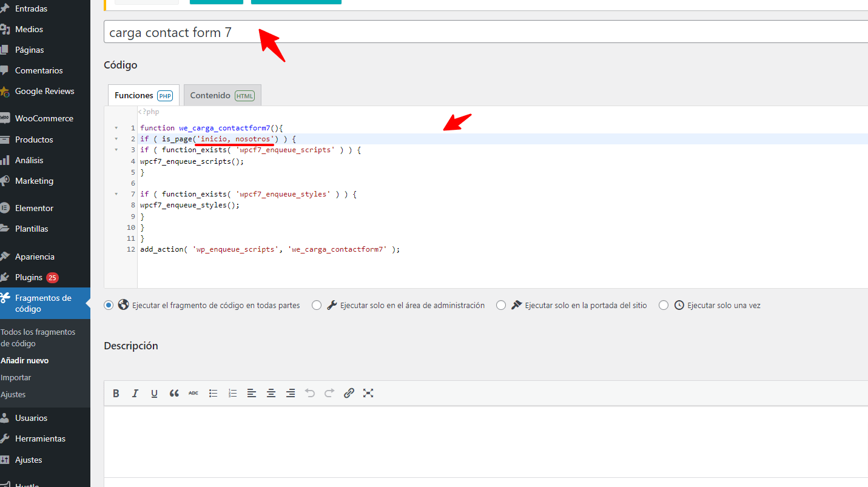Open fullscreen editor mode icon
The width and height of the screenshot is (868, 487).
coord(368,393)
